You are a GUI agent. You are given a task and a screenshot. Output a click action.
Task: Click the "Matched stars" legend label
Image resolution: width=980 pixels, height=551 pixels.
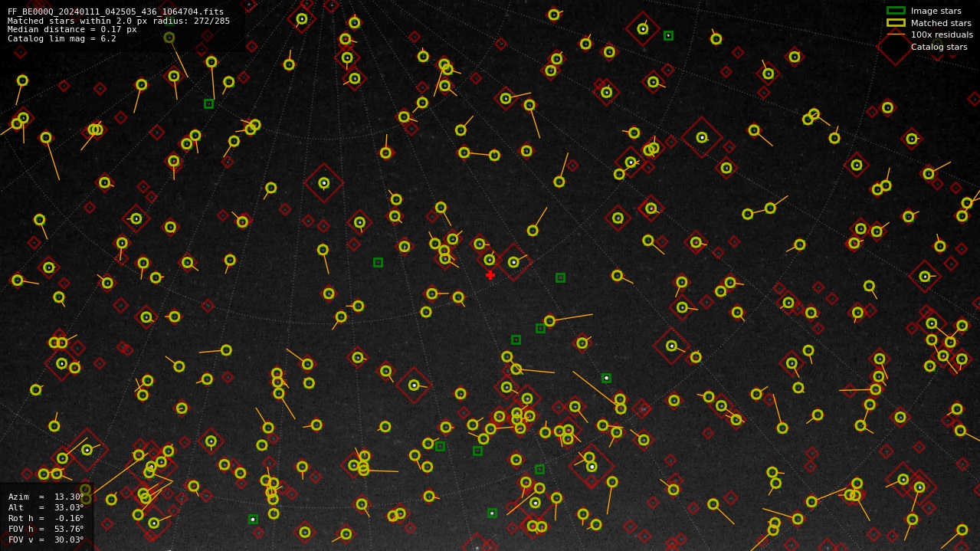941,23
